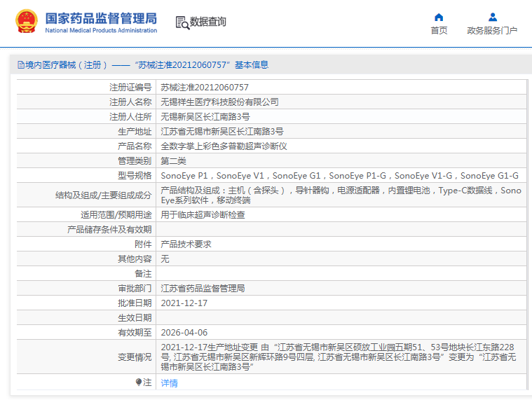Viewport: 532px width, 400px height.
Task: Click the national emblem logo
Action: pos(27,22)
